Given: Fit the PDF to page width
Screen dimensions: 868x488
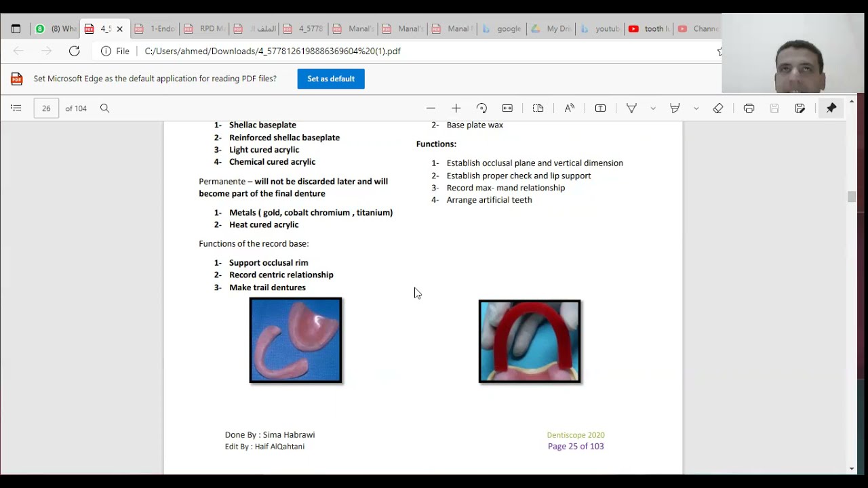Looking at the screenshot, I should (507, 108).
